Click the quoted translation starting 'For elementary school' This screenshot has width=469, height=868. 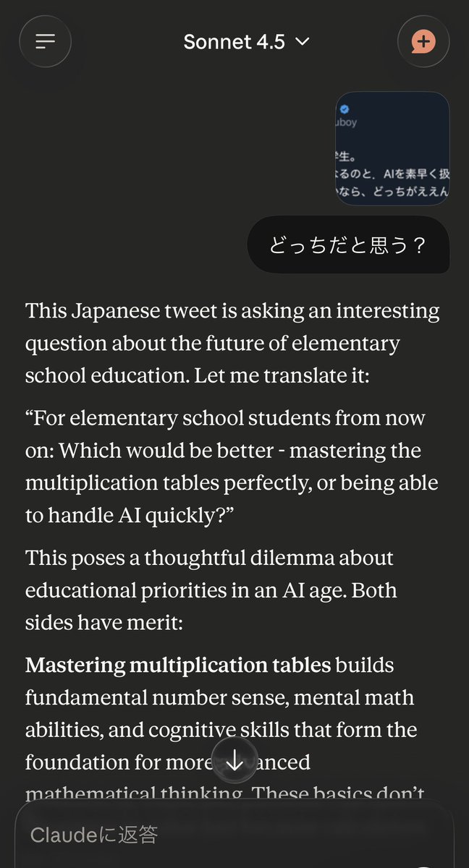232,467
